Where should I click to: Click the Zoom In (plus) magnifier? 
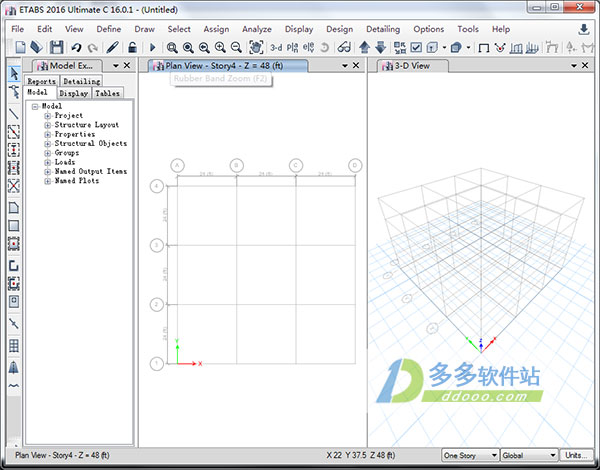(x=220, y=47)
